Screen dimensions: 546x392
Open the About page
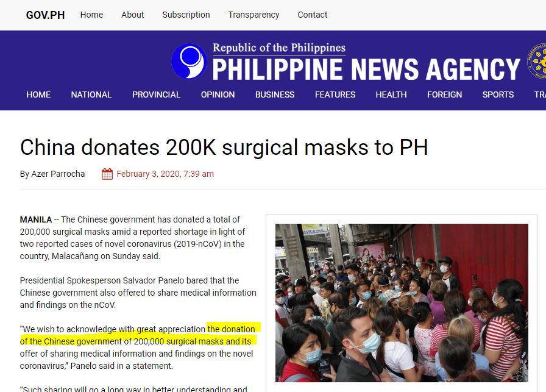(x=133, y=15)
